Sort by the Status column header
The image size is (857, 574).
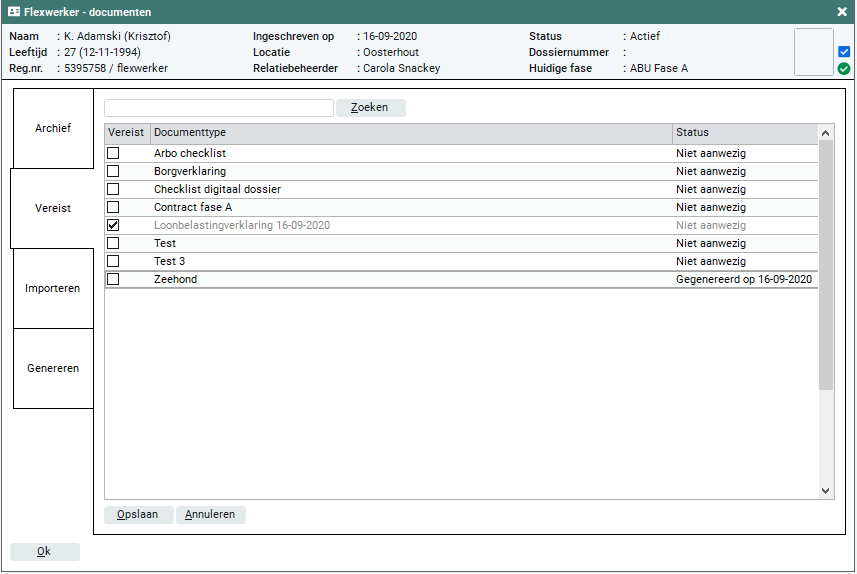tap(744, 133)
